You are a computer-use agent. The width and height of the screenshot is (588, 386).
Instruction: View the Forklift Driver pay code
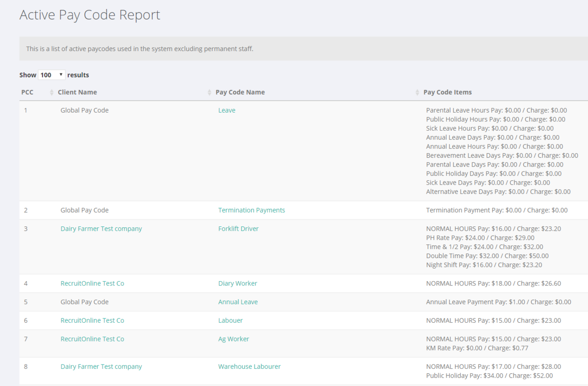[239, 228]
